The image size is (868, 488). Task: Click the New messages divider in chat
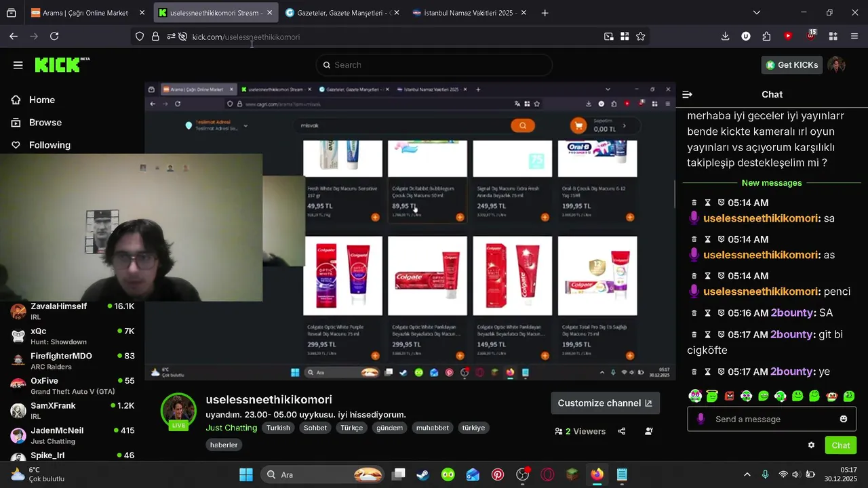click(x=772, y=183)
